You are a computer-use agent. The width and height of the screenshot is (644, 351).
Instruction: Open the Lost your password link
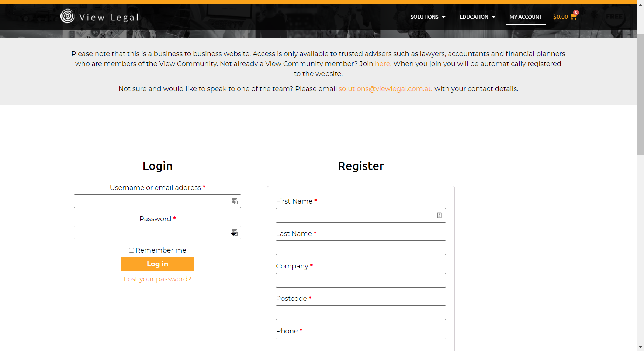[157, 279]
